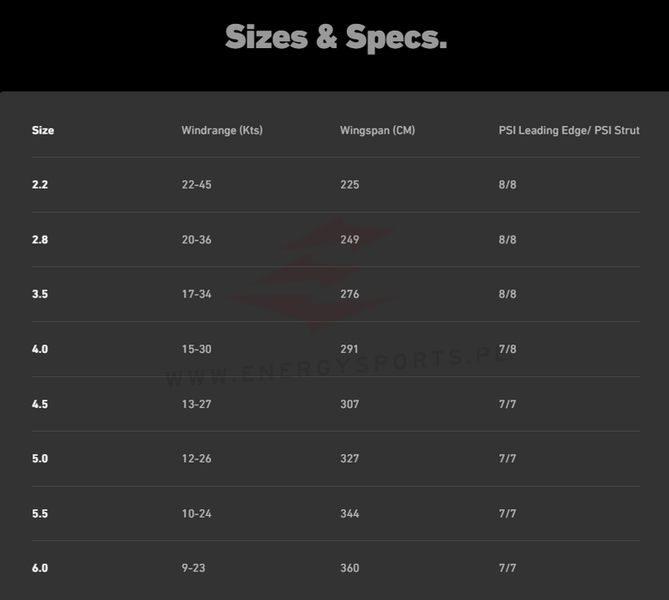This screenshot has width=669, height=600.
Task: Select the "Size" column header
Action: pos(43,130)
